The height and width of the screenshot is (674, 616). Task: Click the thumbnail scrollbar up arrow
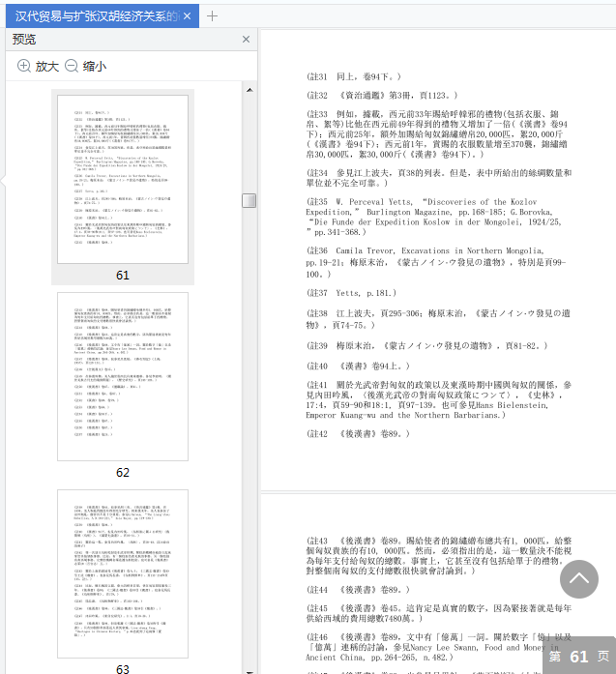coord(249,90)
